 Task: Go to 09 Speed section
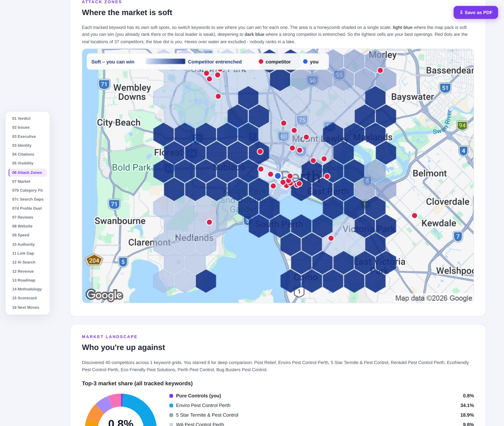(21, 235)
